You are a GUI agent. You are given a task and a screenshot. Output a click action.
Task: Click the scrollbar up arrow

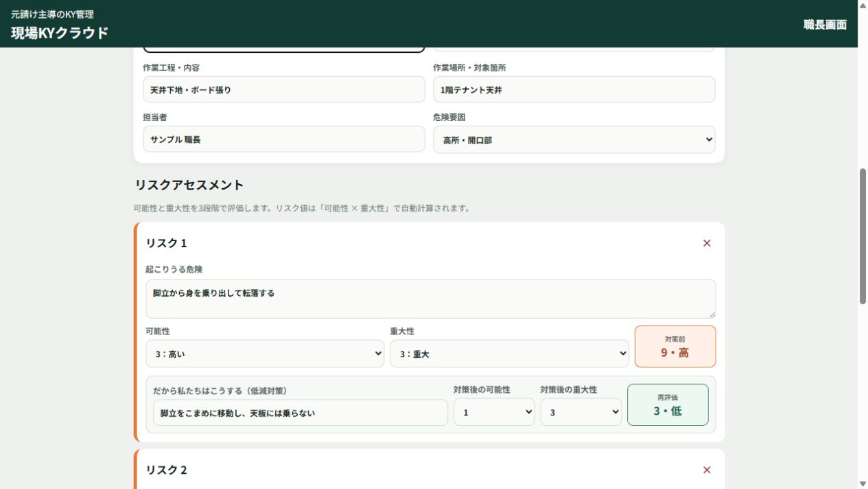coord(863,5)
